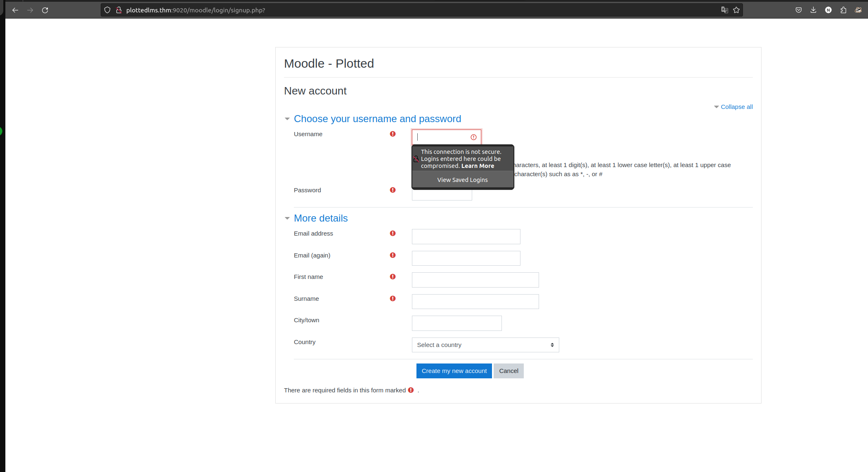Viewport: 868px width, 472px height.
Task: Click the warning icon inside Username field
Action: (x=473, y=137)
